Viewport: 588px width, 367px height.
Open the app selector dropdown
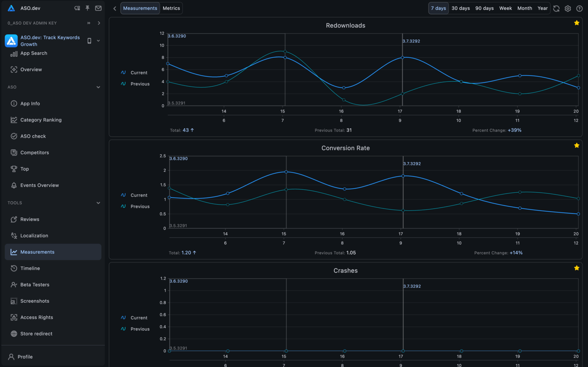tap(97, 40)
